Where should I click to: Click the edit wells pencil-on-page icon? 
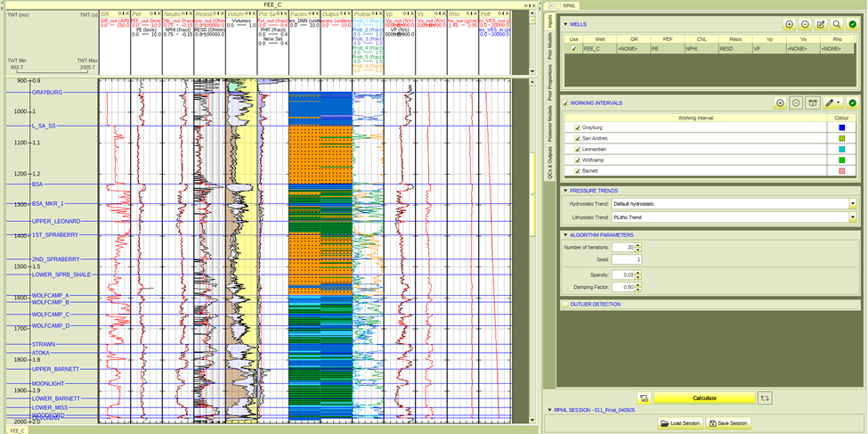[x=821, y=24]
